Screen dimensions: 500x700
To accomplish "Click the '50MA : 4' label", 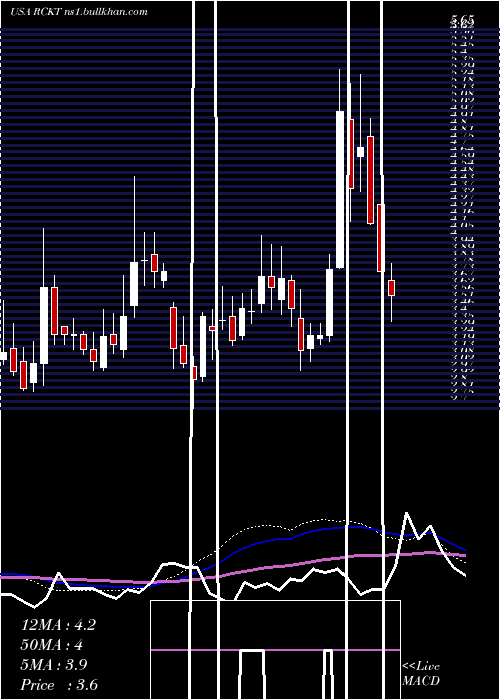I will click(52, 645).
